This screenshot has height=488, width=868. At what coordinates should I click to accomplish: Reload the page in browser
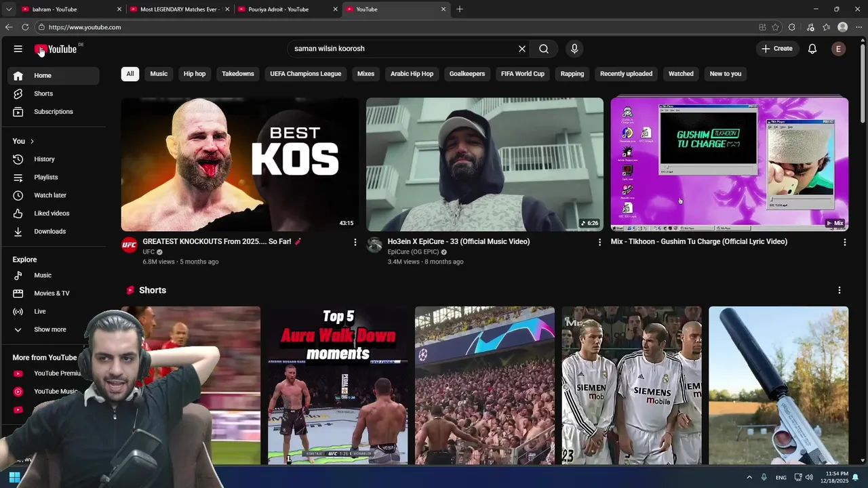[25, 27]
